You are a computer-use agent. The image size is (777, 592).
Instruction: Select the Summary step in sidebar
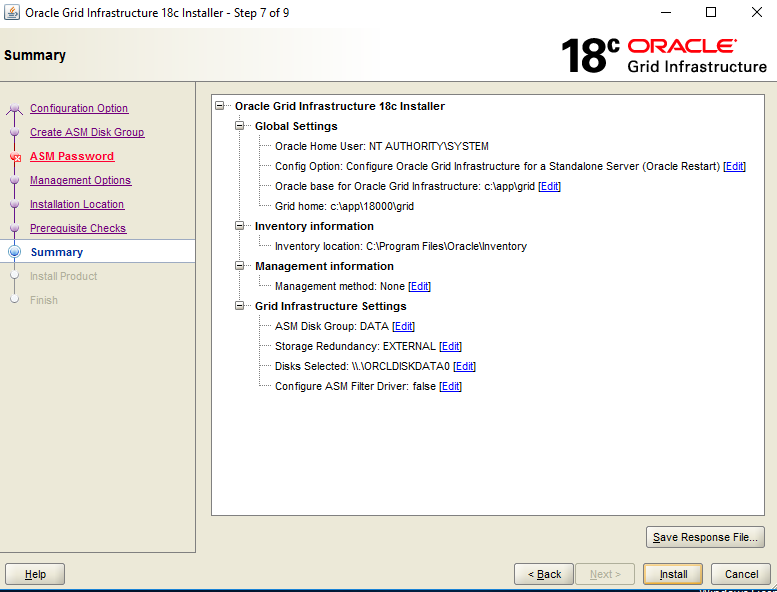(x=56, y=252)
